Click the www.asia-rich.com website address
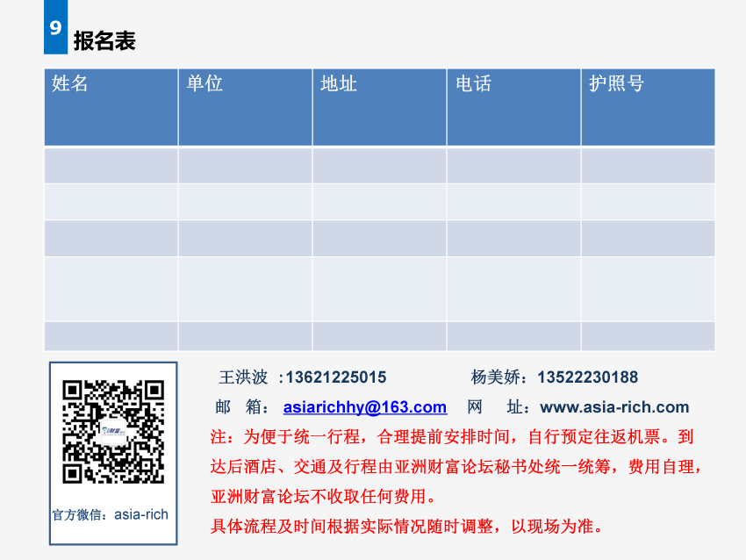 [614, 407]
